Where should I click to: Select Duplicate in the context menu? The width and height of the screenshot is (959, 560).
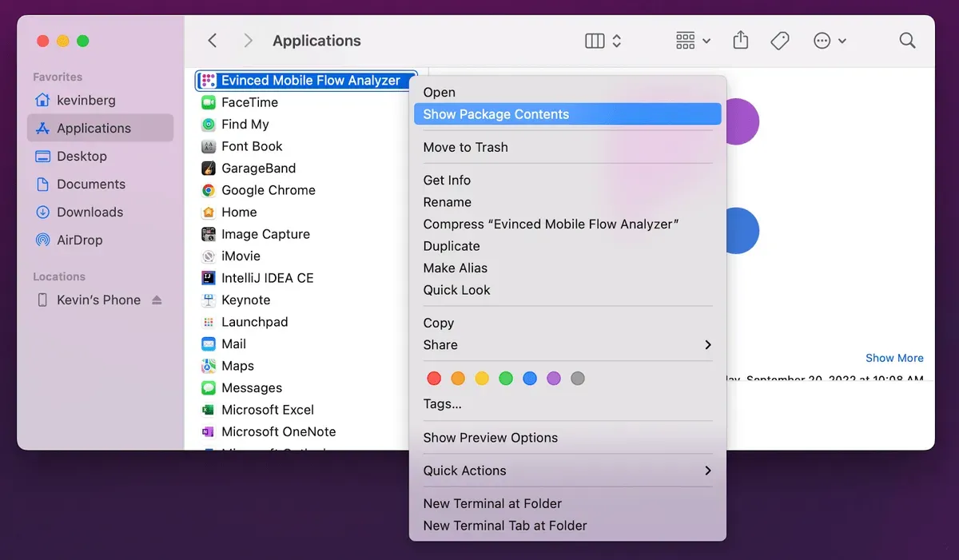pyautogui.click(x=567, y=246)
